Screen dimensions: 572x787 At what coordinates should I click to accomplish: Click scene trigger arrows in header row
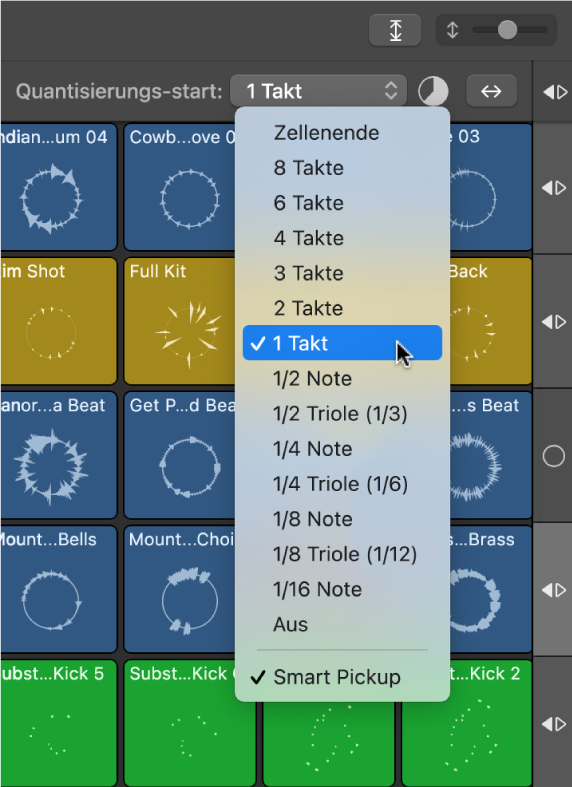click(x=555, y=92)
